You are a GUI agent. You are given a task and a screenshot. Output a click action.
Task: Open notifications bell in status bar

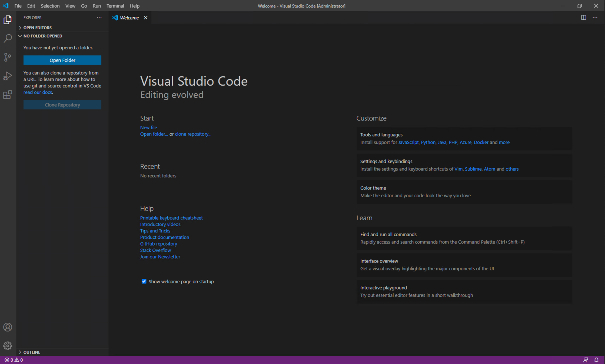click(596, 360)
